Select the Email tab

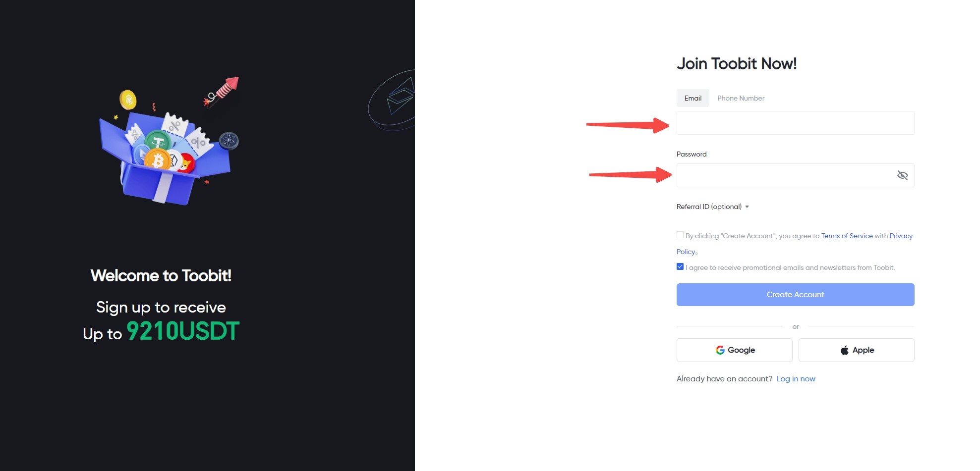pos(692,98)
